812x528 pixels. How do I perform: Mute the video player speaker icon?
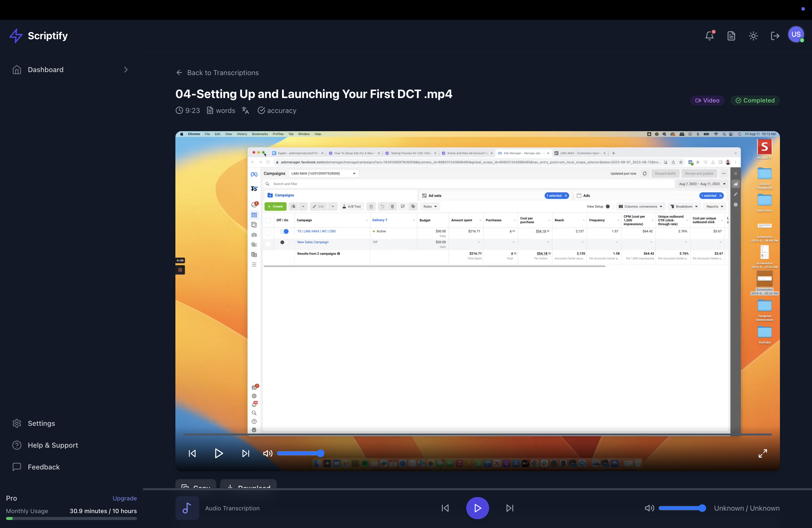267,453
